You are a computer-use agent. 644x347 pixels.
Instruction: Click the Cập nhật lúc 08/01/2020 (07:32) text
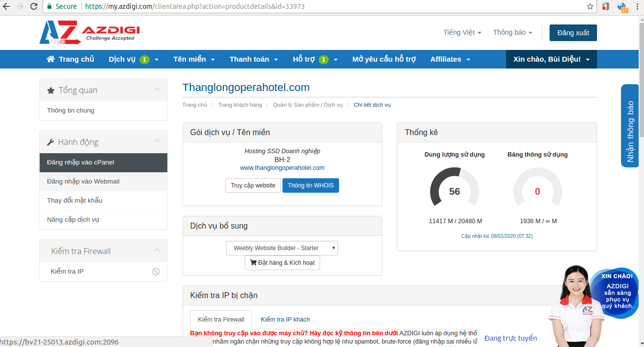pos(497,236)
